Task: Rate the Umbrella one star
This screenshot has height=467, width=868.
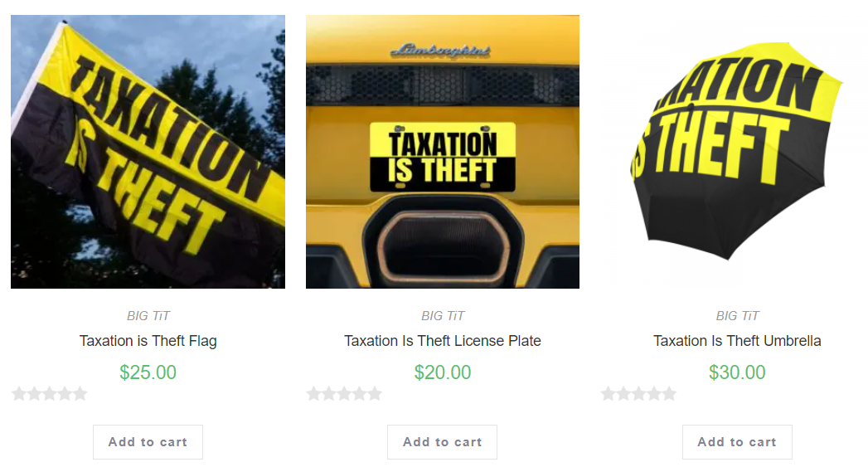Action: pyautogui.click(x=608, y=394)
